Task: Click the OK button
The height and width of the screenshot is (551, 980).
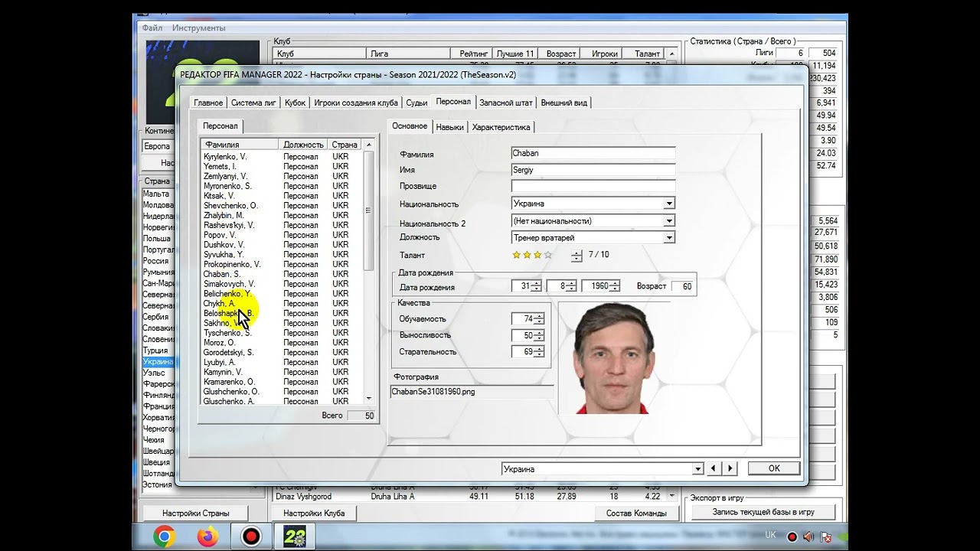Action: tap(774, 468)
